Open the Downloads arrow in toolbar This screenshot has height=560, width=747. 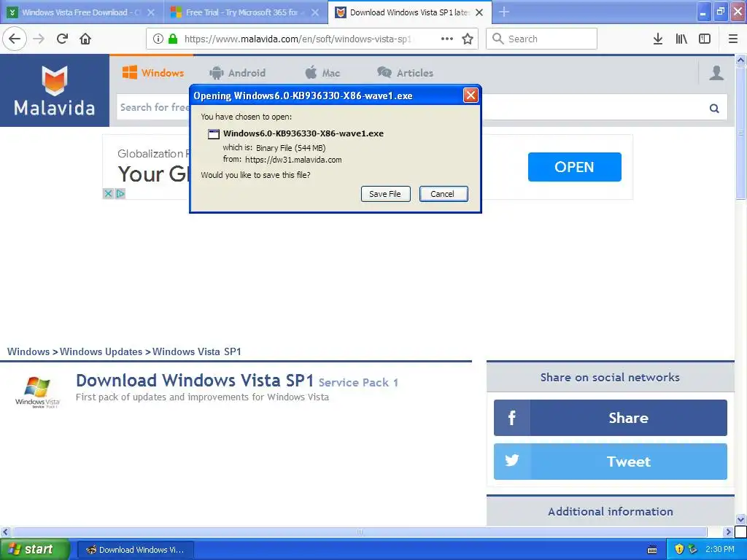(x=658, y=39)
